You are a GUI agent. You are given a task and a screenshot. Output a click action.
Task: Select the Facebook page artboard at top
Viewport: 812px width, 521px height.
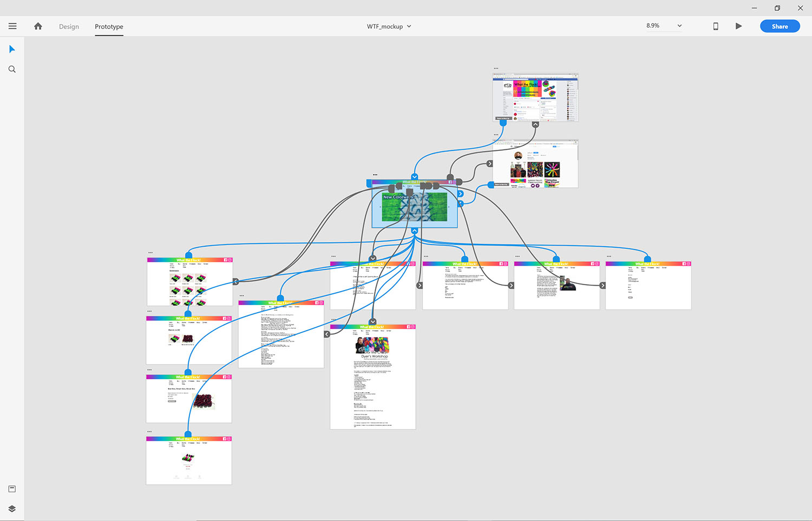click(535, 97)
